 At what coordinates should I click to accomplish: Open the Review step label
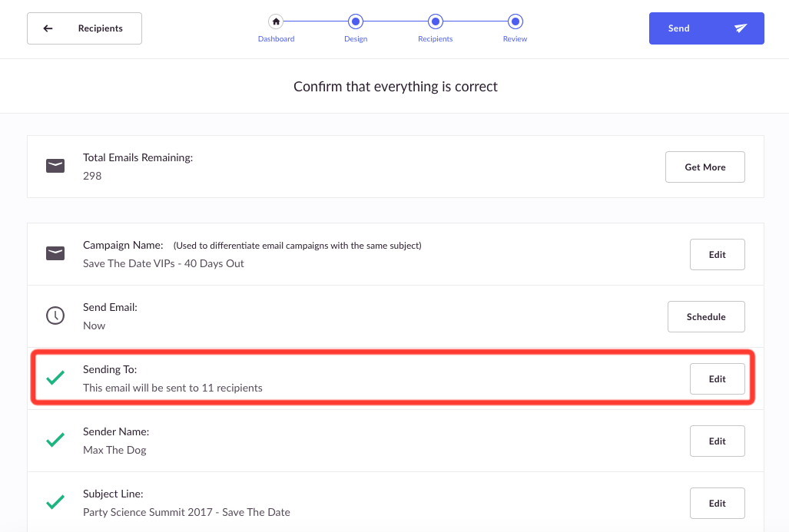point(516,38)
